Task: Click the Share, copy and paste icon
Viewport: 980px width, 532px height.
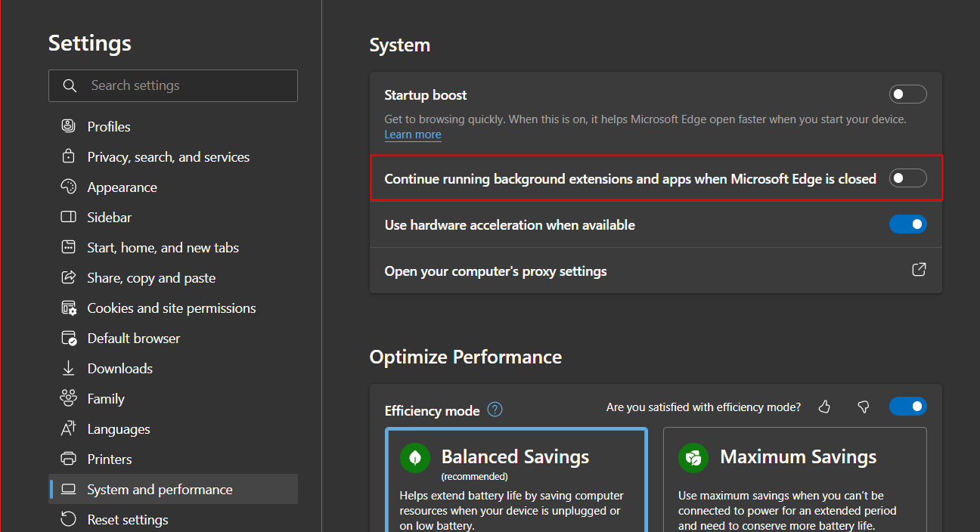Action: (x=69, y=277)
